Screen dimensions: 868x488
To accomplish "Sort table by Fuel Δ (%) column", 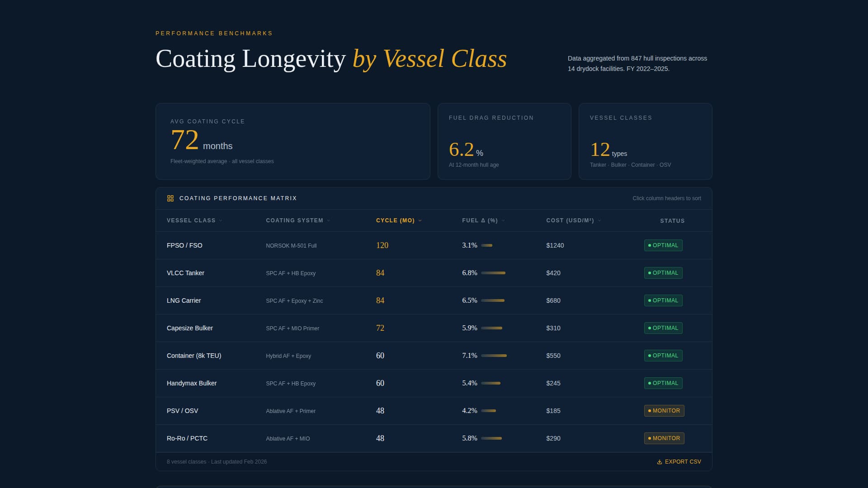I will point(480,221).
